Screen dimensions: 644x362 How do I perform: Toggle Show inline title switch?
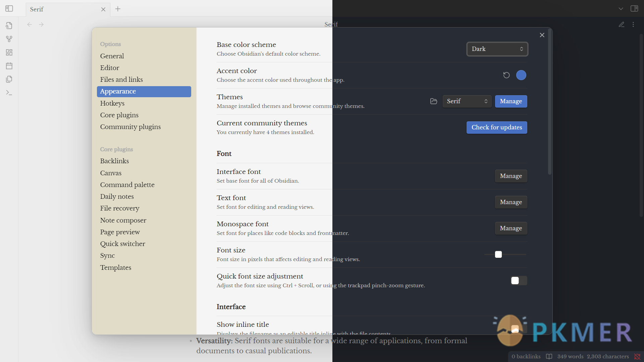519,329
